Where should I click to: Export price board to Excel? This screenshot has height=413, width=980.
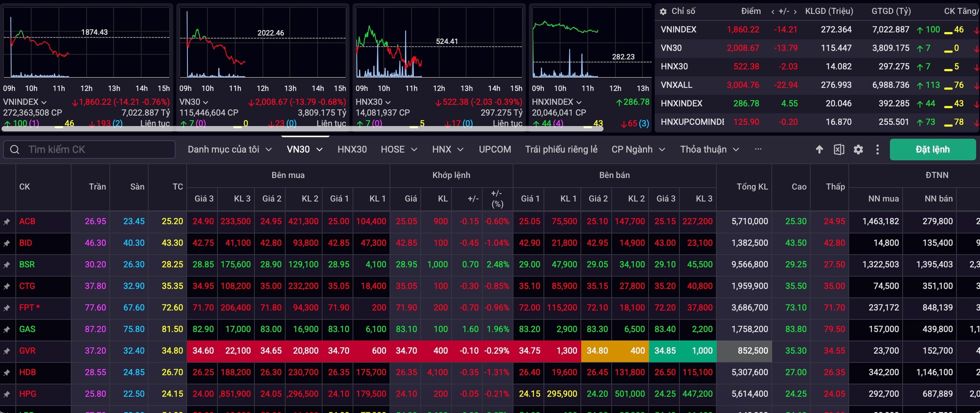coord(839,149)
